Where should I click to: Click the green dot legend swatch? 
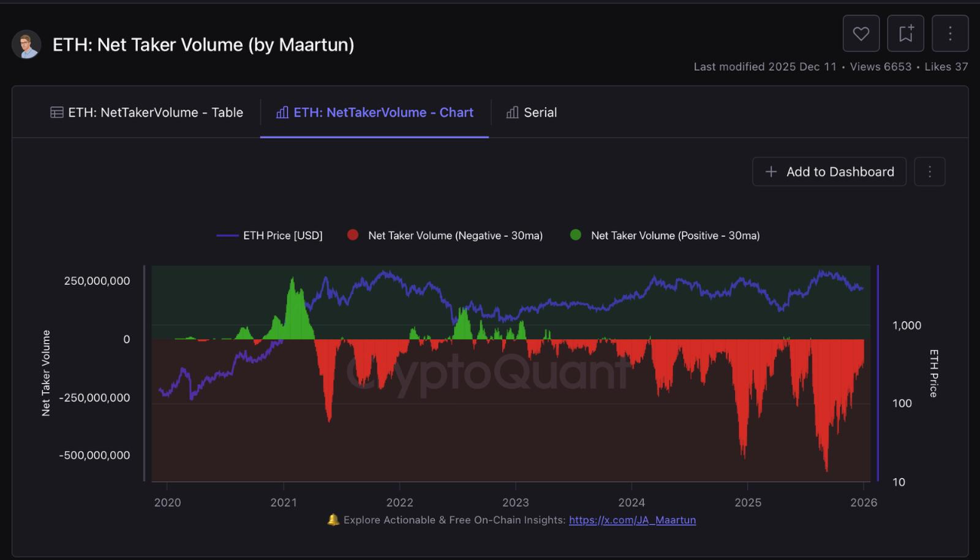576,236
